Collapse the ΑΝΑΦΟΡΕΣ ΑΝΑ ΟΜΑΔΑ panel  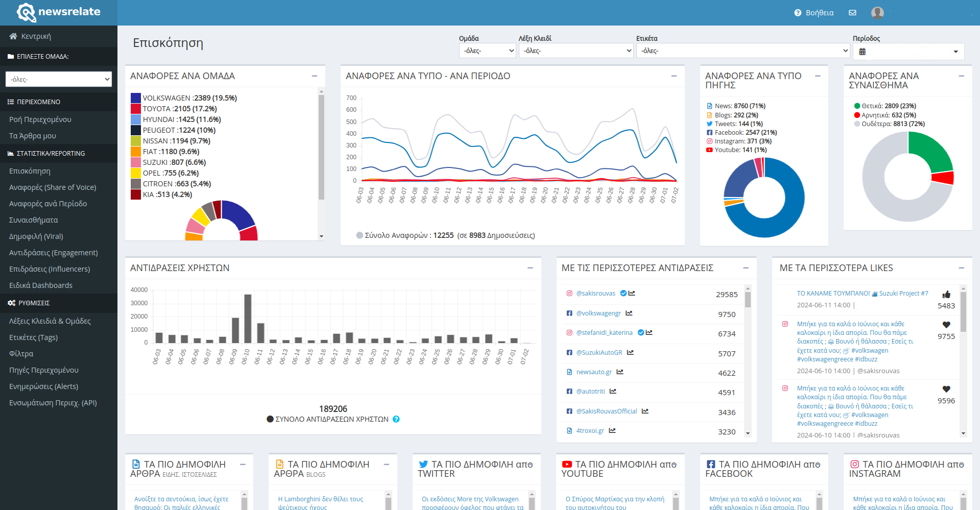point(315,76)
